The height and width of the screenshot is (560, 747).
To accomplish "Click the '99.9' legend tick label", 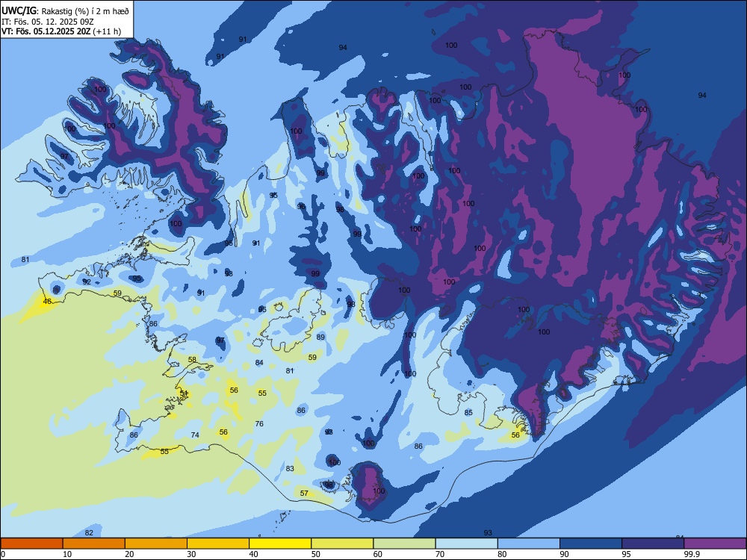I will (x=692, y=554).
